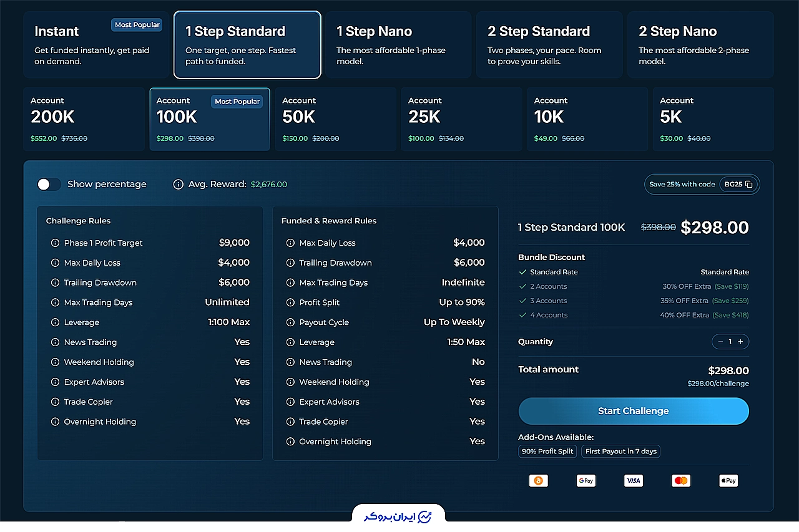799x532 pixels.
Task: Click the quantity value field showing 1
Action: [730, 342]
